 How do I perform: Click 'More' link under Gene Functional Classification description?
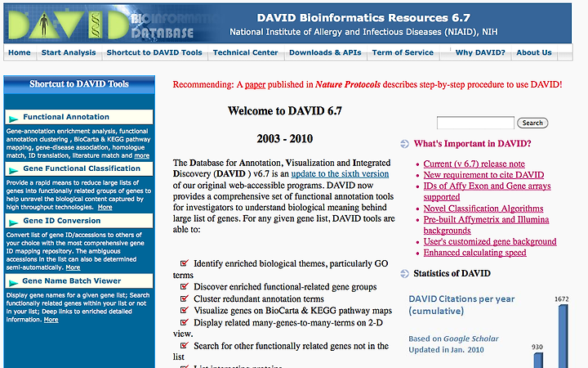(105, 207)
